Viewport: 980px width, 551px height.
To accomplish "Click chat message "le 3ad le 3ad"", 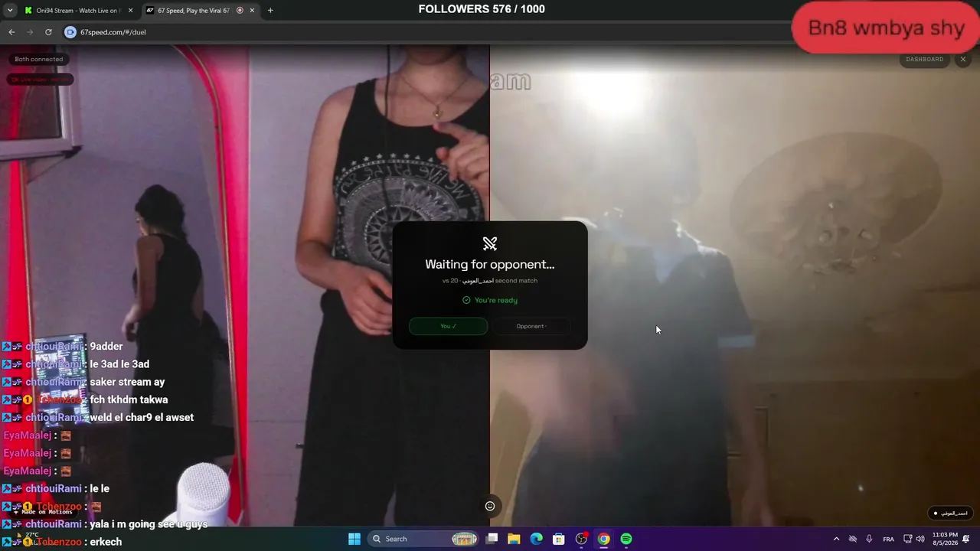I will coord(119,364).
